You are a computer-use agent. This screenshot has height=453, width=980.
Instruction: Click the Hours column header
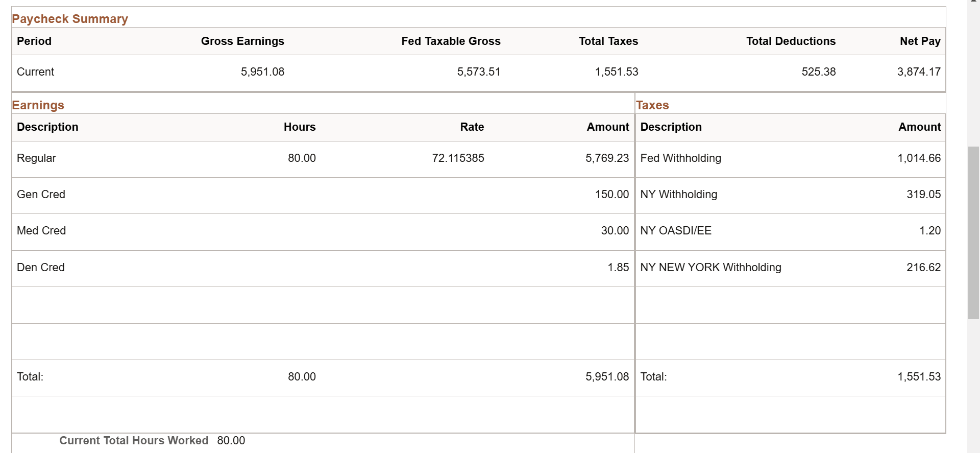300,127
